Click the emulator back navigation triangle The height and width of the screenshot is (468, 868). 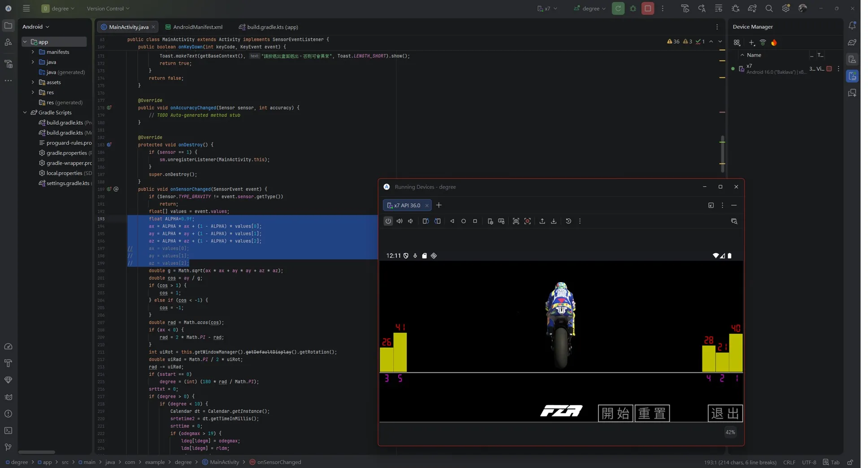pos(452,221)
